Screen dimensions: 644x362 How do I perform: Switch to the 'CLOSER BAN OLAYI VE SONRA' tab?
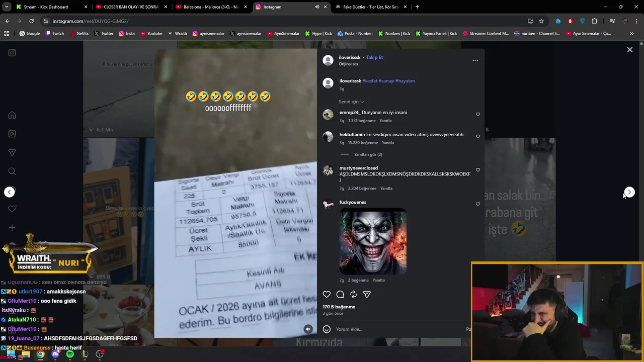click(131, 7)
